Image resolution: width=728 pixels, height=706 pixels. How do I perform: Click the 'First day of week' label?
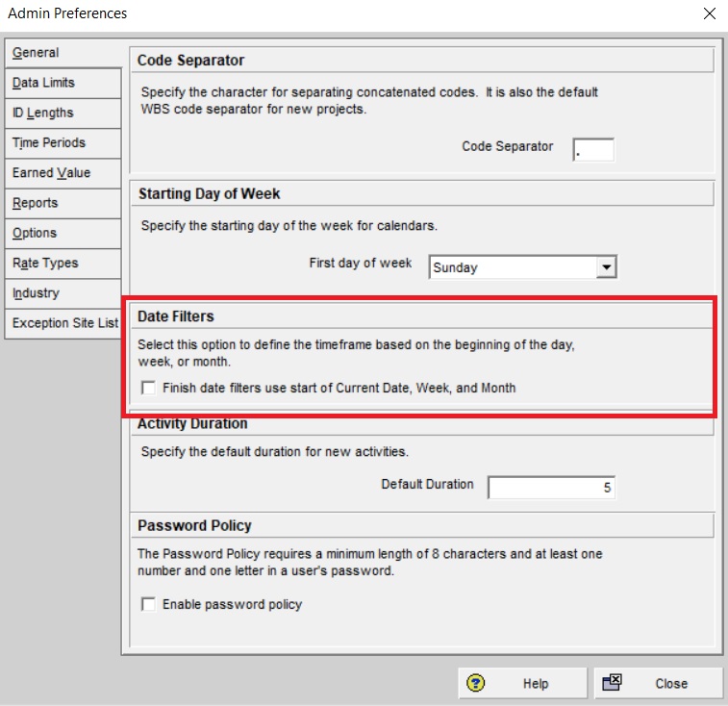[361, 263]
